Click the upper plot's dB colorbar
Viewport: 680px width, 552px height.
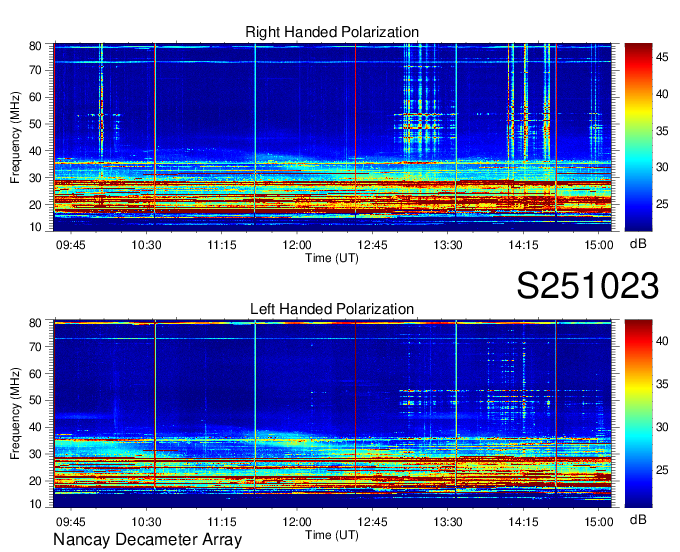coord(638,137)
